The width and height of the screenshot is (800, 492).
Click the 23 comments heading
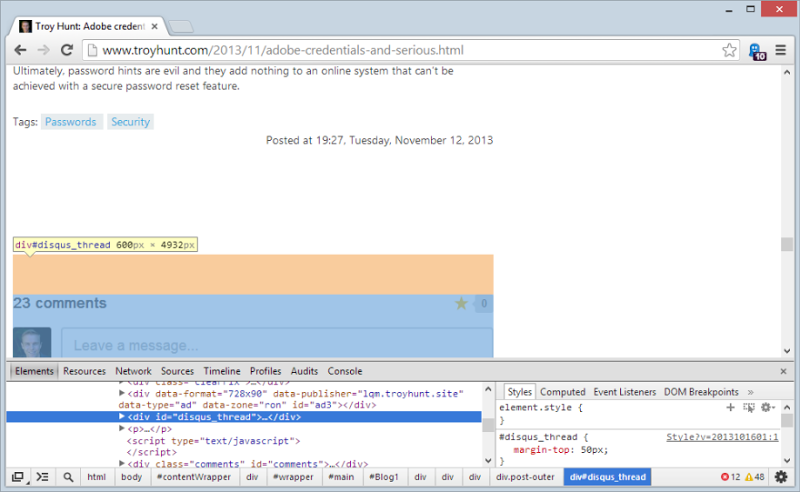60,303
